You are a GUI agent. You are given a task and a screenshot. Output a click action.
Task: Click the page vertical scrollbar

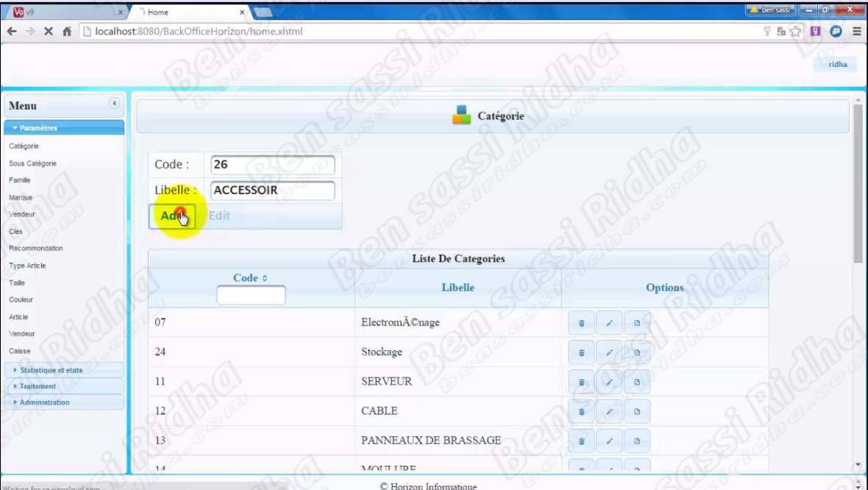(857, 184)
